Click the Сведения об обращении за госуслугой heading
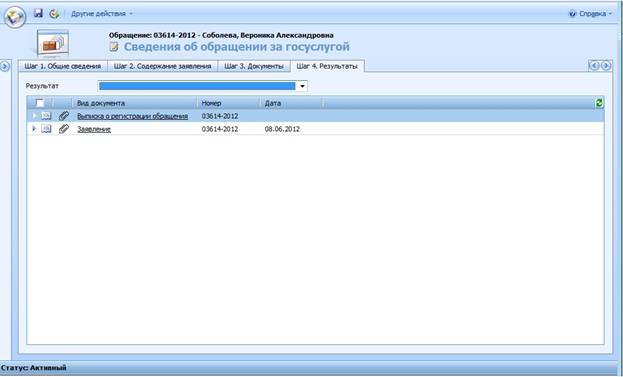Image resolution: width=623 pixels, height=377 pixels. coord(236,47)
